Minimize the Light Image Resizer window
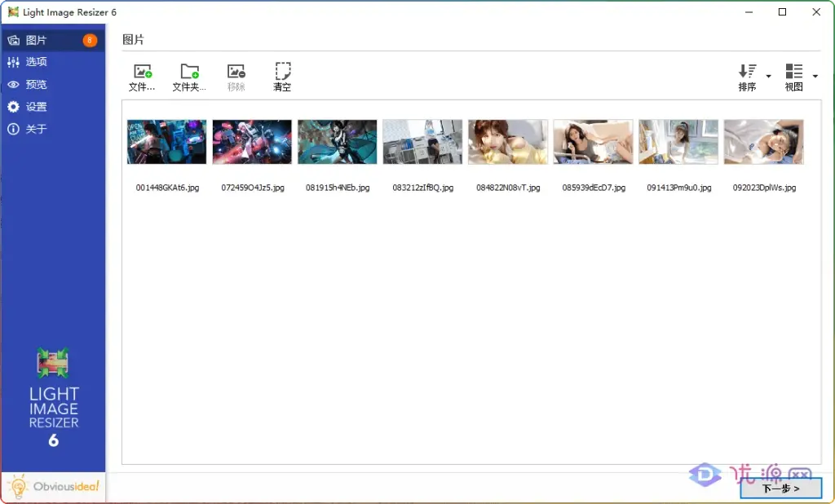Image resolution: width=835 pixels, height=504 pixels. (x=749, y=11)
